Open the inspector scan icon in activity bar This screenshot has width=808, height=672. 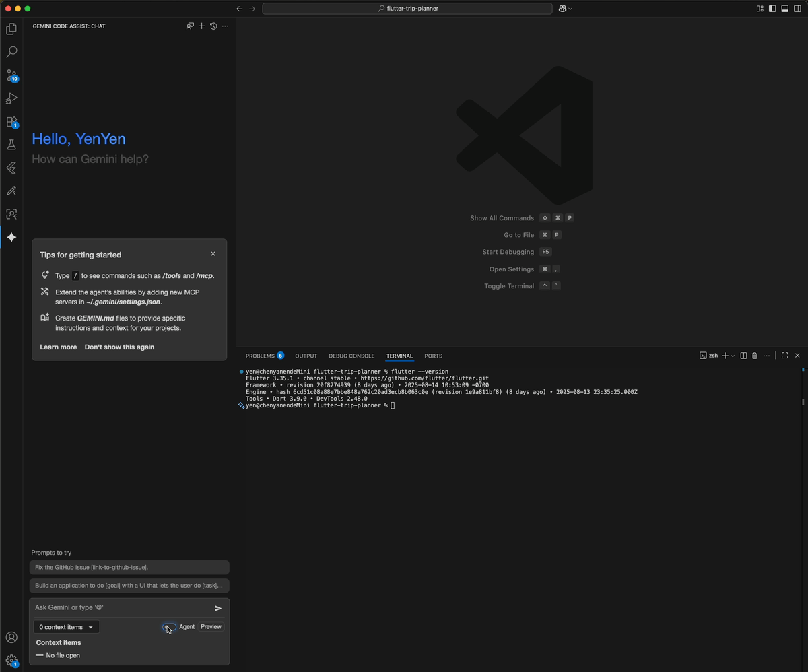coord(11,214)
